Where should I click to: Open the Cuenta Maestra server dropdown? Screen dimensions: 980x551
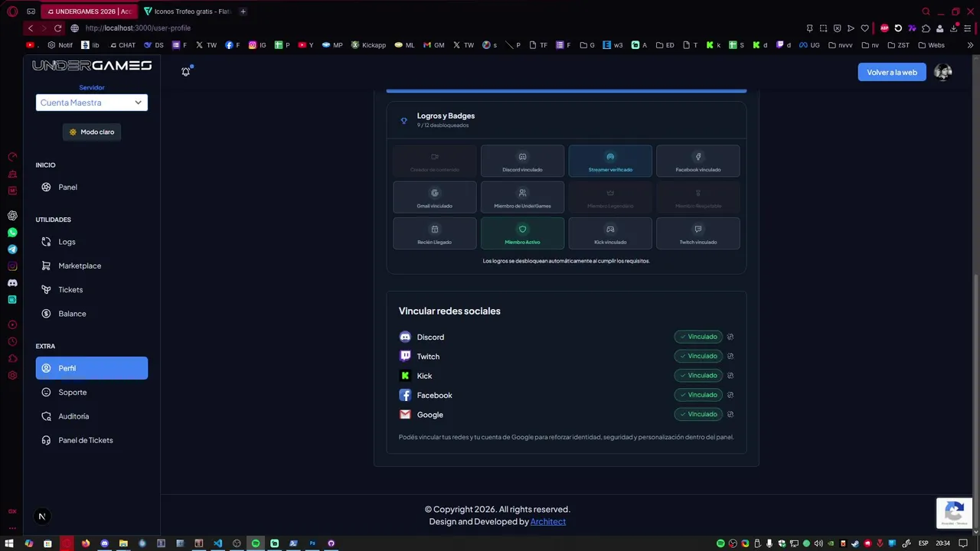pos(92,103)
